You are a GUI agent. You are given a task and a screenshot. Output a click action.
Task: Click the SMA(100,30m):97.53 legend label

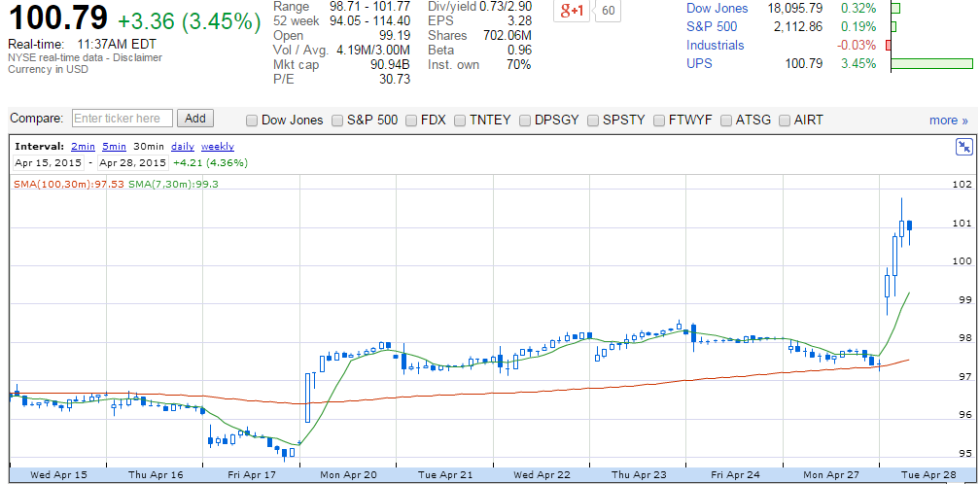click(x=69, y=184)
